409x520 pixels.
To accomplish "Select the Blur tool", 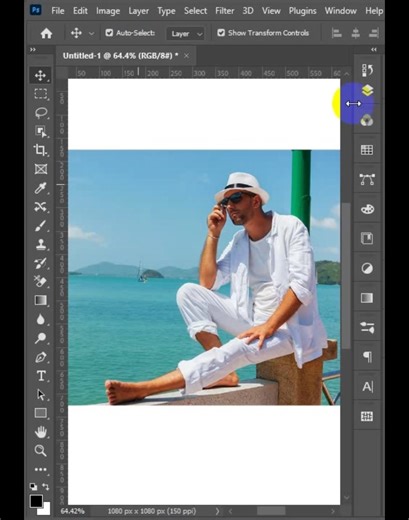I will point(40,320).
